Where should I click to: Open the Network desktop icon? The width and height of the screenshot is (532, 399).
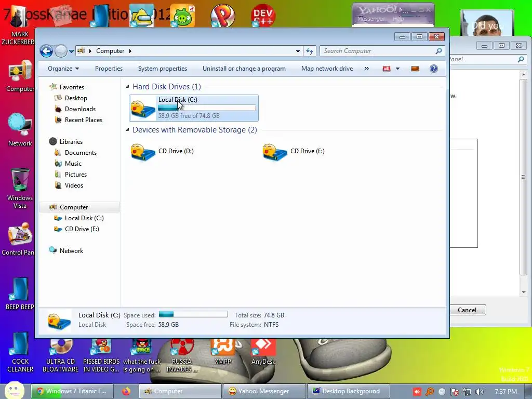[x=20, y=130]
